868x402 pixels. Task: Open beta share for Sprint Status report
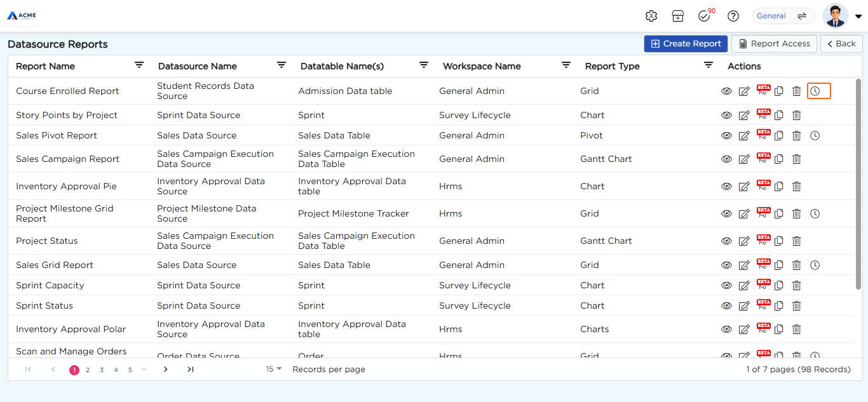[763, 305]
